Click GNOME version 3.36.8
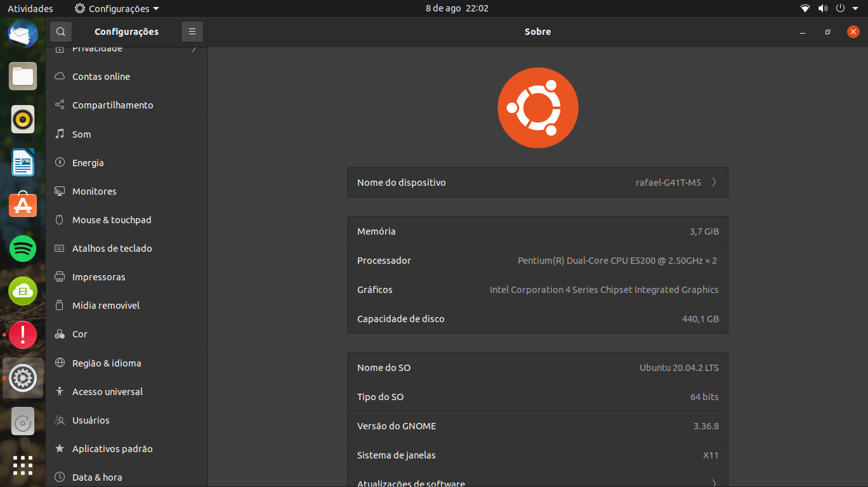Screen dimensions: 868x487 pos(706,426)
